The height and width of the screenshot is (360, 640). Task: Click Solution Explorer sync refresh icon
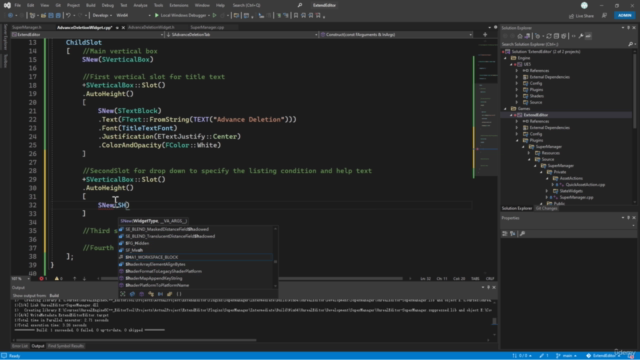[549, 36]
